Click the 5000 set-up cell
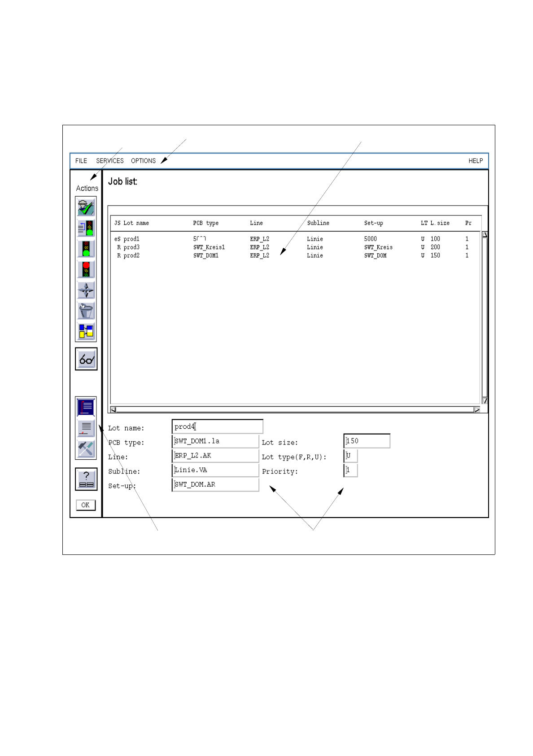The width and height of the screenshot is (533, 756). point(371,239)
